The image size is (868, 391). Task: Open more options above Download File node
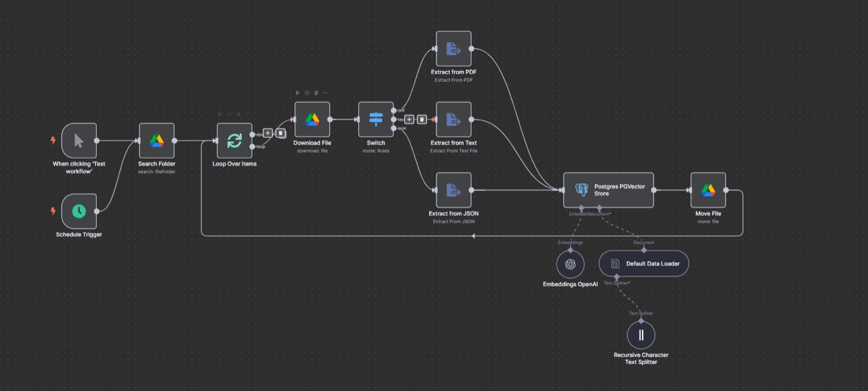(325, 93)
